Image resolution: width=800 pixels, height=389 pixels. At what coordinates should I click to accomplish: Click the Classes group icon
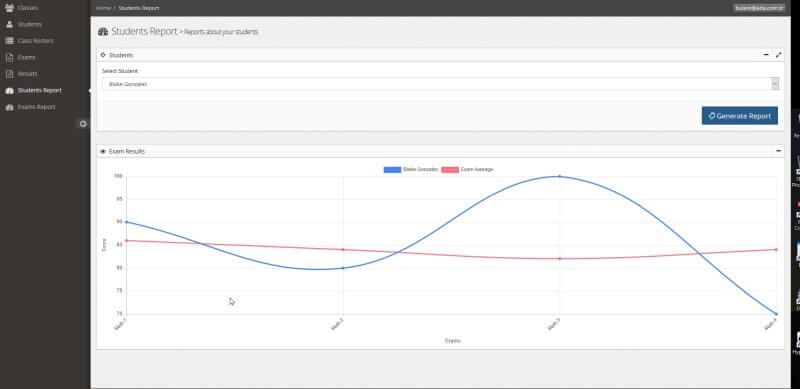[9, 8]
